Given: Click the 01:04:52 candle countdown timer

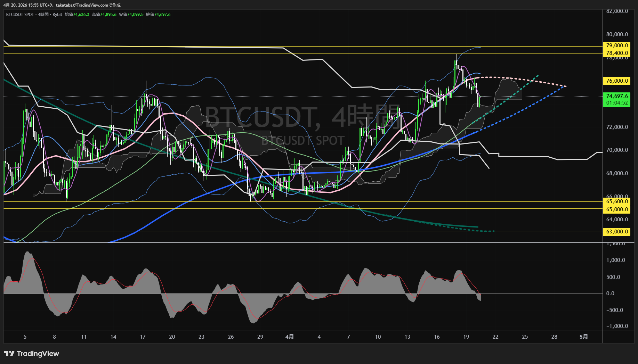Looking at the screenshot, I should click(x=617, y=103).
